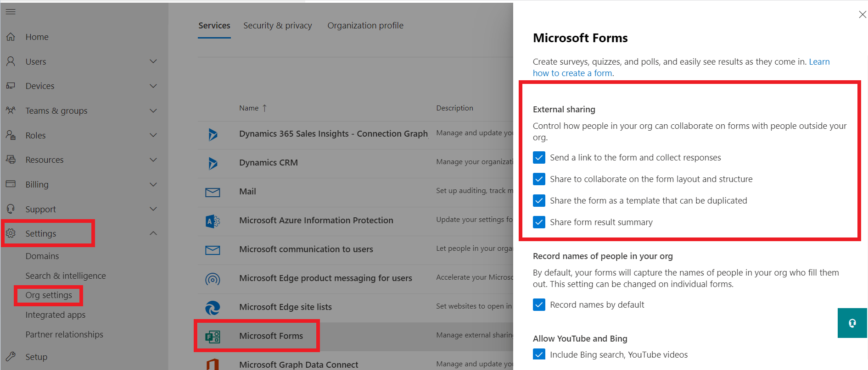Toggle Share the form as a template checkbox
Screen dimensions: 868x370
[539, 201]
